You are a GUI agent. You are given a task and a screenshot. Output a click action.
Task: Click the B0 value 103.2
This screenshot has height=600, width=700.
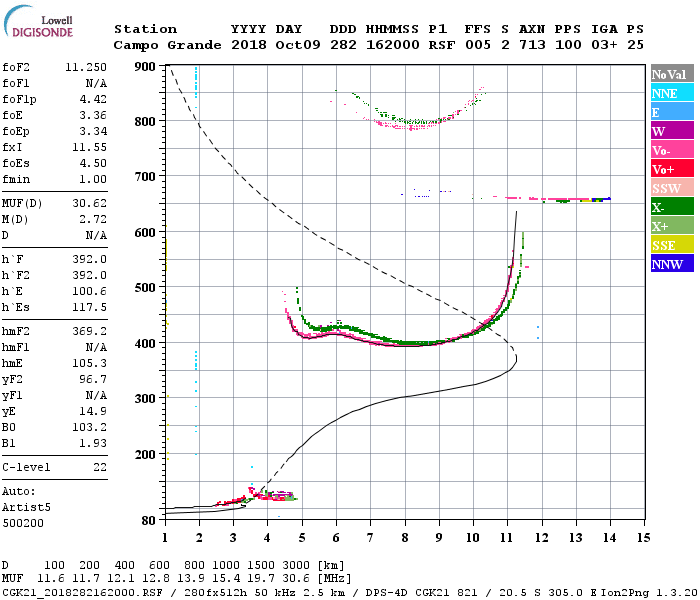[89, 427]
